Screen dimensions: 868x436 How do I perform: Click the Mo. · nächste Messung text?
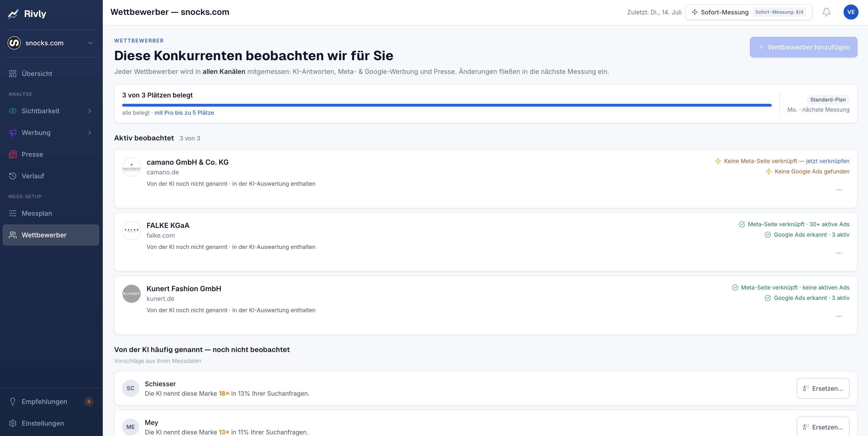tap(818, 110)
